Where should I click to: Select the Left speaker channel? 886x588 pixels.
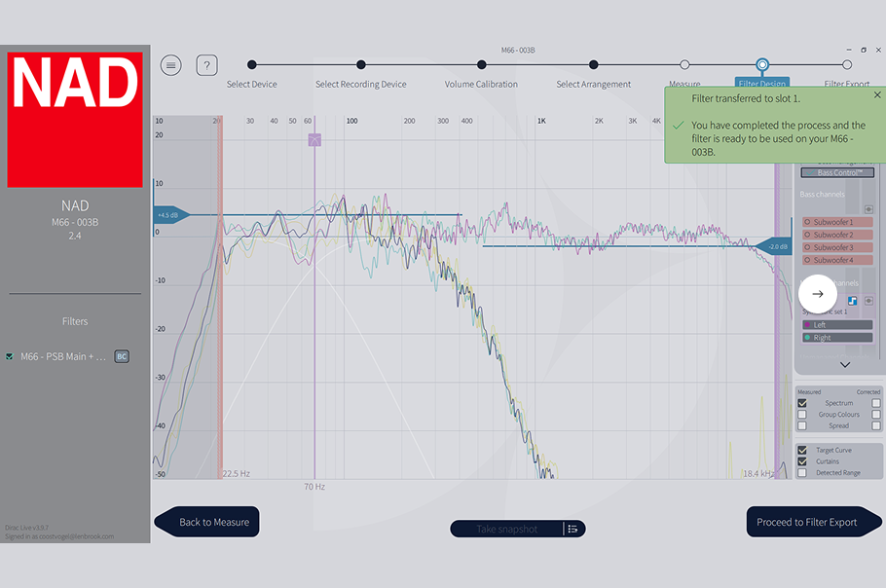click(837, 325)
